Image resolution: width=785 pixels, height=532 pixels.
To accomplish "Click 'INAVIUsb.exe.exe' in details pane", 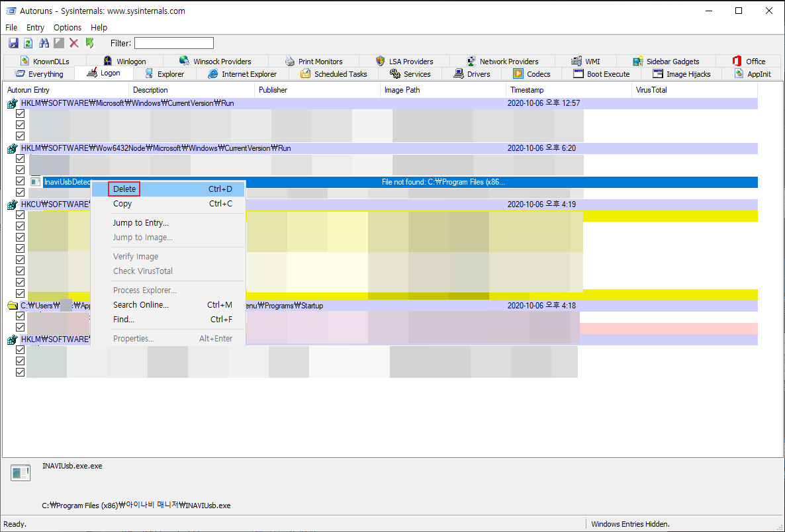I will coord(72,466).
